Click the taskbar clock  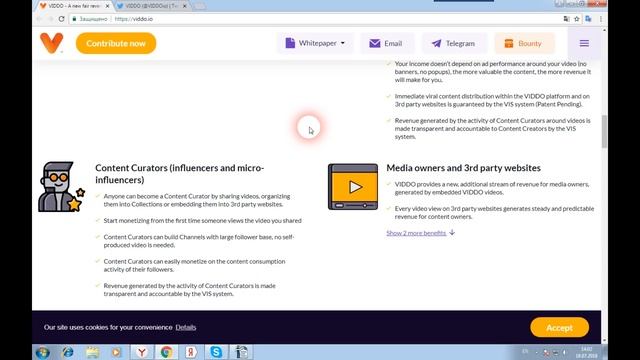point(587,353)
